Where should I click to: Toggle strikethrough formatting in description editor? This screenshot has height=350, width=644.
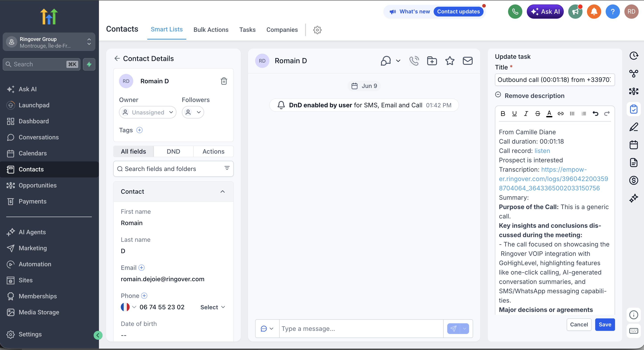click(x=537, y=114)
